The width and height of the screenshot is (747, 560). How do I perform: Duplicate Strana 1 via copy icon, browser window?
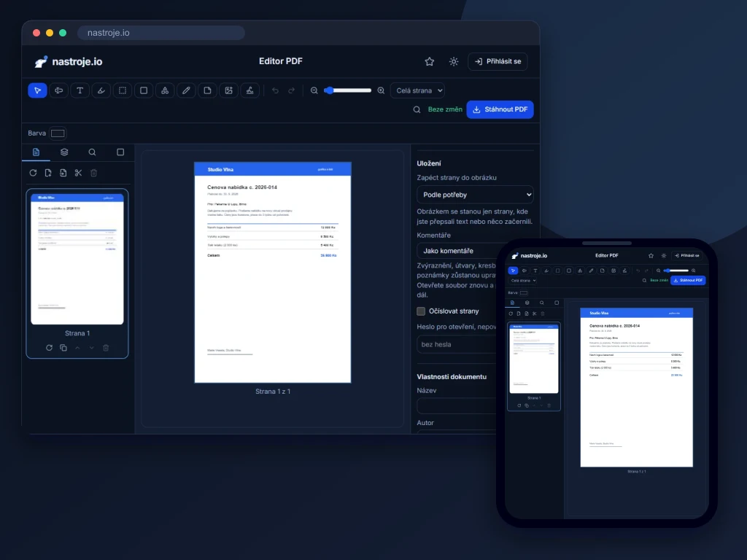coord(63,348)
